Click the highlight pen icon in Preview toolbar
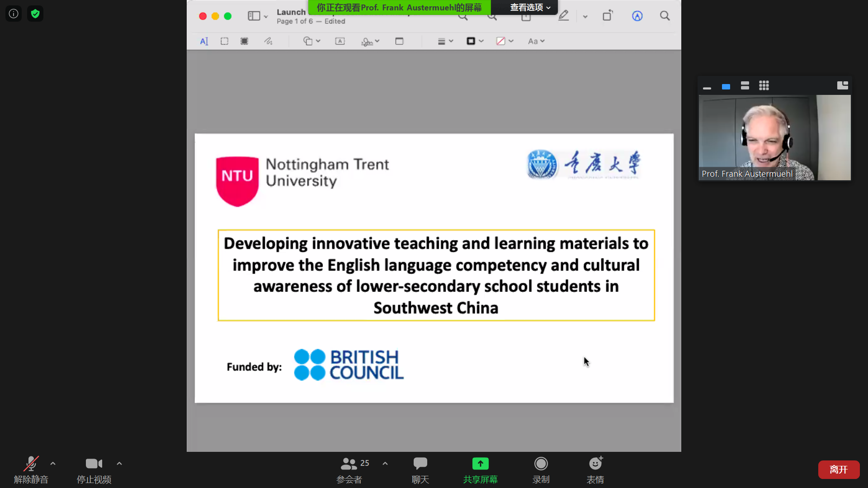This screenshot has width=868, height=488. [563, 16]
